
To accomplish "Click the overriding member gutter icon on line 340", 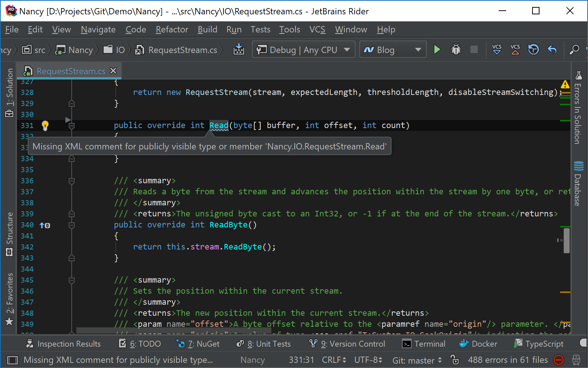I will [45, 225].
